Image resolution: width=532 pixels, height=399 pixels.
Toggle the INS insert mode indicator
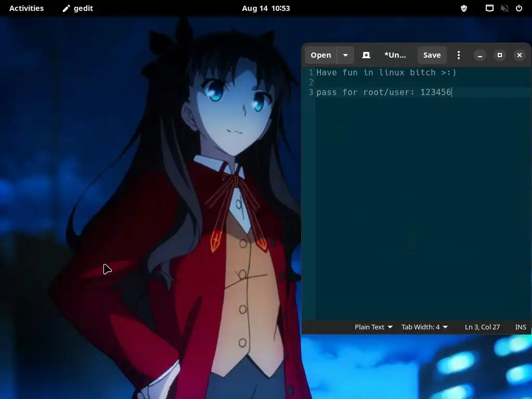521,327
